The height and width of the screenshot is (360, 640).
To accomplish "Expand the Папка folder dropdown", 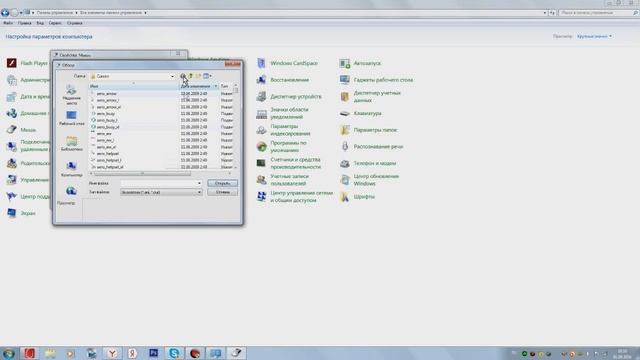I will pyautogui.click(x=172, y=76).
